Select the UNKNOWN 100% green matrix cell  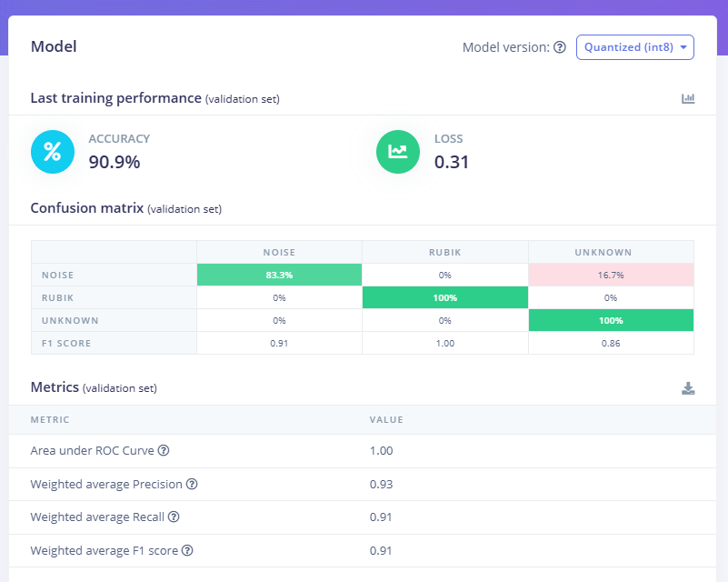(x=610, y=320)
